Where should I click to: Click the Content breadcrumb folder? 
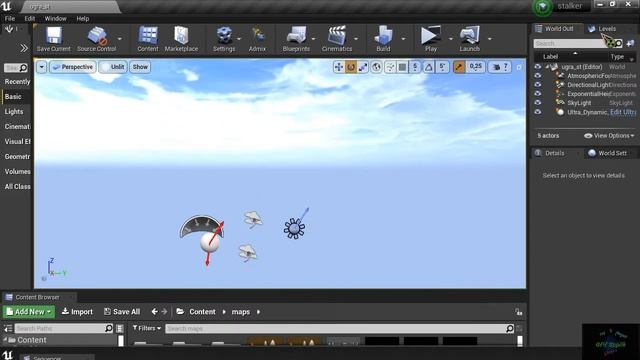tap(202, 312)
